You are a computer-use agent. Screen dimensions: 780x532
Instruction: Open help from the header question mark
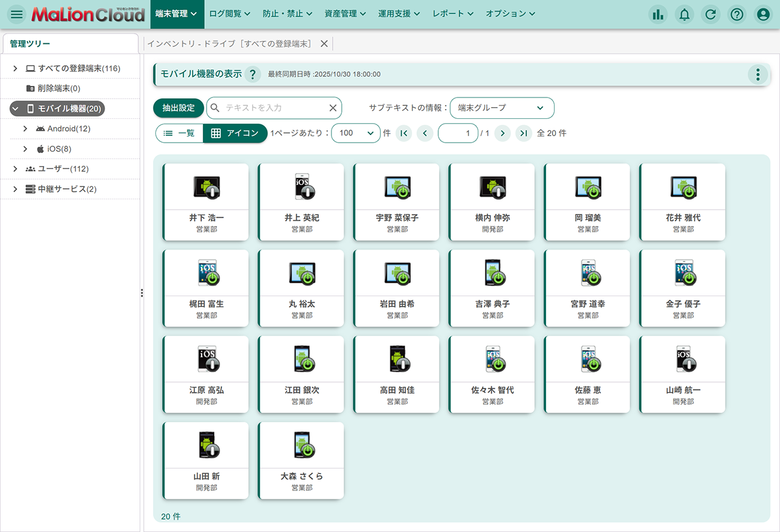click(737, 15)
